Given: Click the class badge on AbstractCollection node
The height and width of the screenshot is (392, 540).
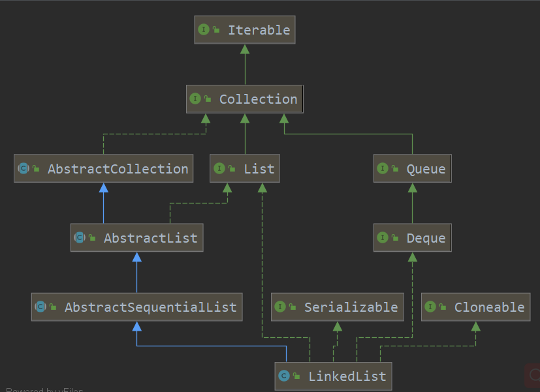Looking at the screenshot, I should coord(23,168).
